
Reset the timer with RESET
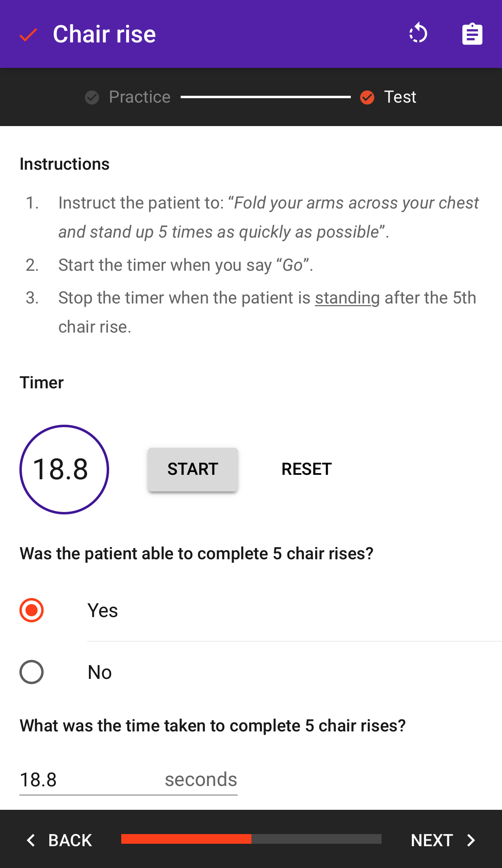pyautogui.click(x=307, y=469)
